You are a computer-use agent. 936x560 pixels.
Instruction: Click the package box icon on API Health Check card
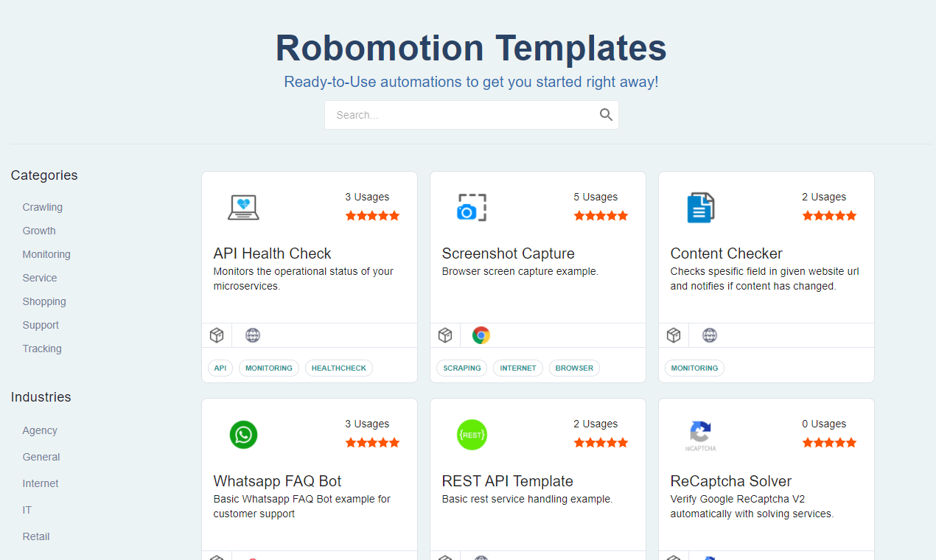point(217,335)
